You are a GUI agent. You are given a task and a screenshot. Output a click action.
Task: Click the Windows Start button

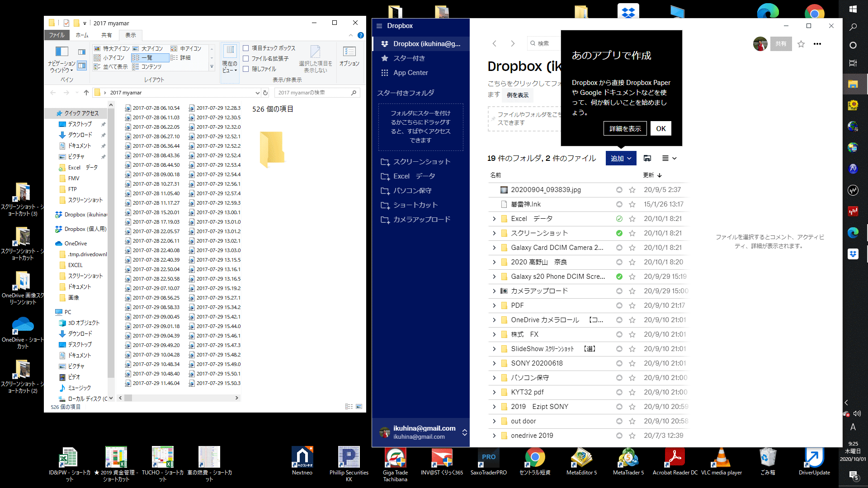click(x=853, y=9)
